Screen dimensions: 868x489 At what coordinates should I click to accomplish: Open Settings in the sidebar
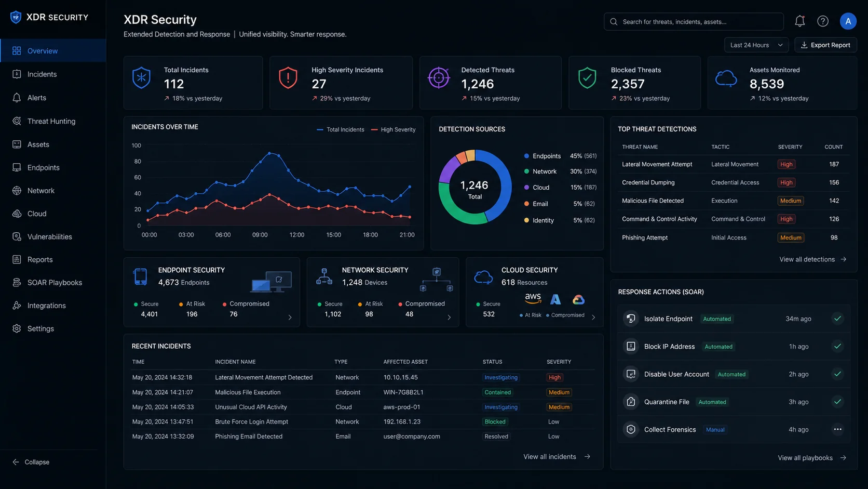[53, 328]
